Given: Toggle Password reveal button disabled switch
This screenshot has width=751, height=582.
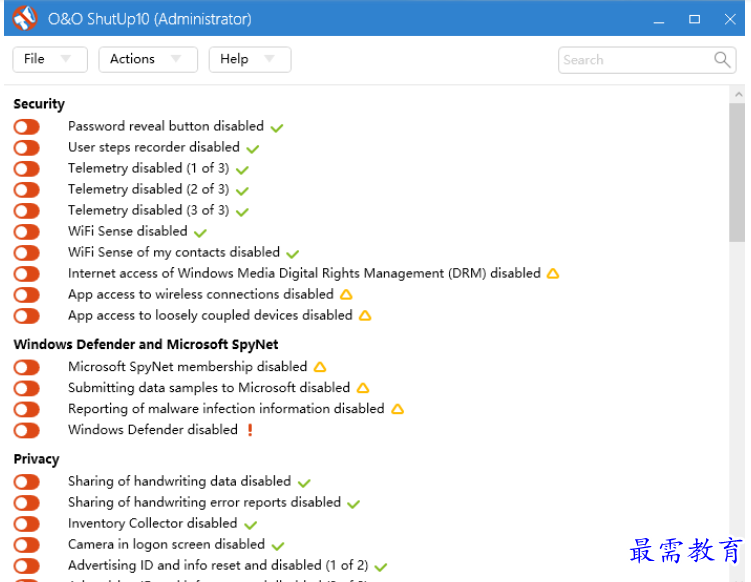Looking at the screenshot, I should pyautogui.click(x=26, y=127).
